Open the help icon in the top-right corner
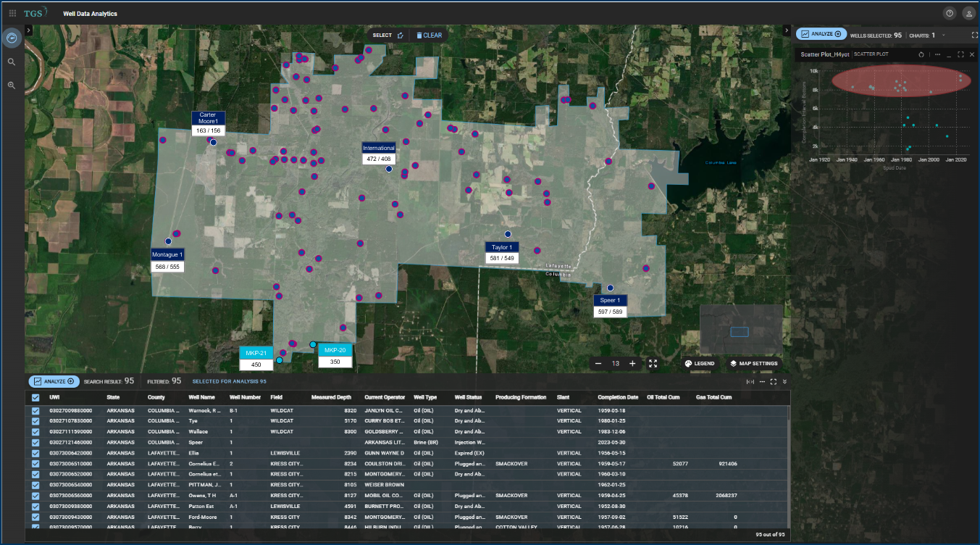 [949, 12]
